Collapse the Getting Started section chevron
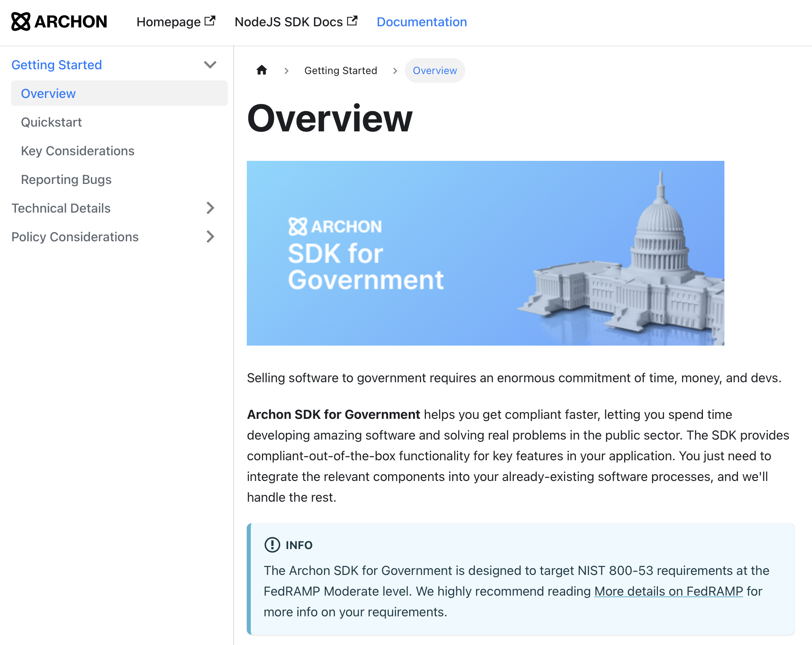The height and width of the screenshot is (645, 812). [210, 64]
